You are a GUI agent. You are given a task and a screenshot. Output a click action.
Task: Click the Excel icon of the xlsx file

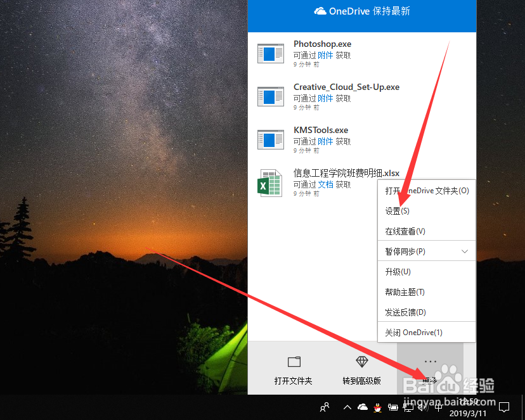click(x=269, y=183)
